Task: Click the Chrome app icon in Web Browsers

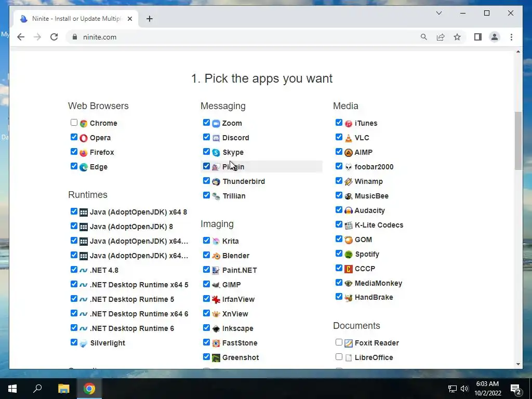Action: 84,124
